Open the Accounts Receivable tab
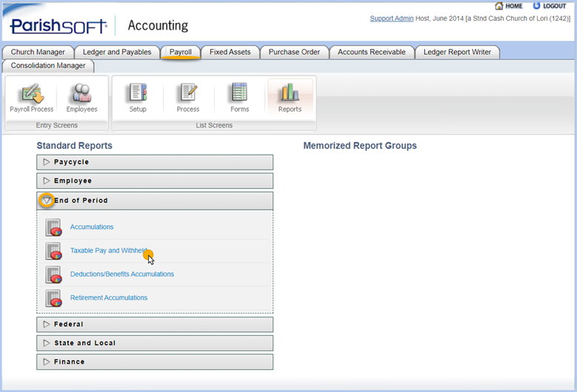577x392 pixels. [372, 53]
